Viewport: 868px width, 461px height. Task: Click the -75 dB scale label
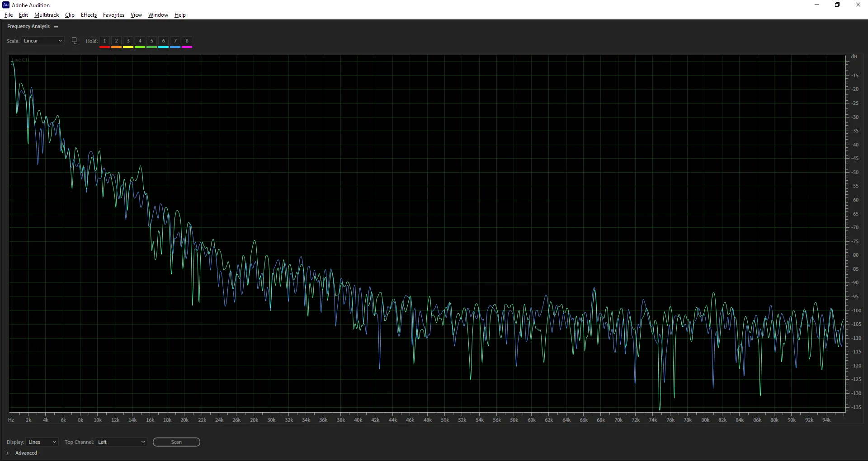[x=855, y=241]
